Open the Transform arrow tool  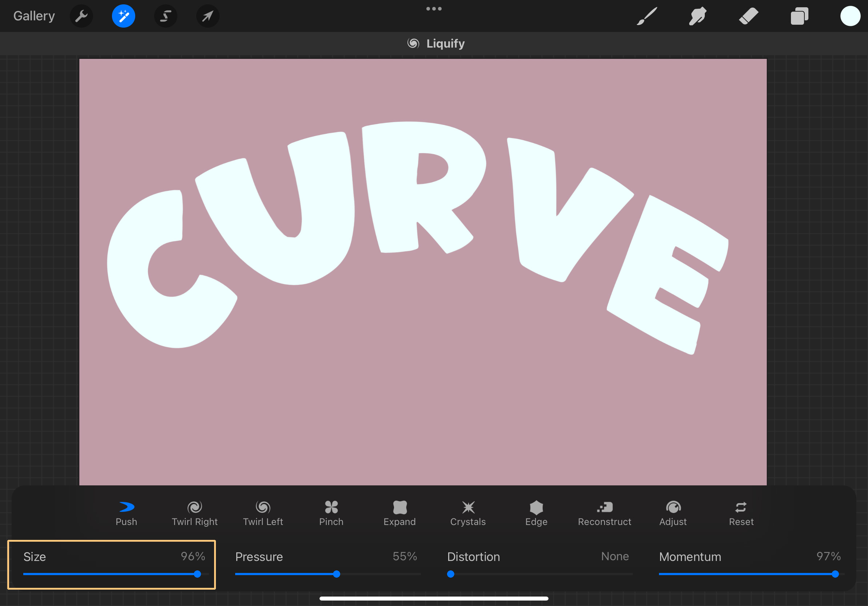tap(208, 16)
